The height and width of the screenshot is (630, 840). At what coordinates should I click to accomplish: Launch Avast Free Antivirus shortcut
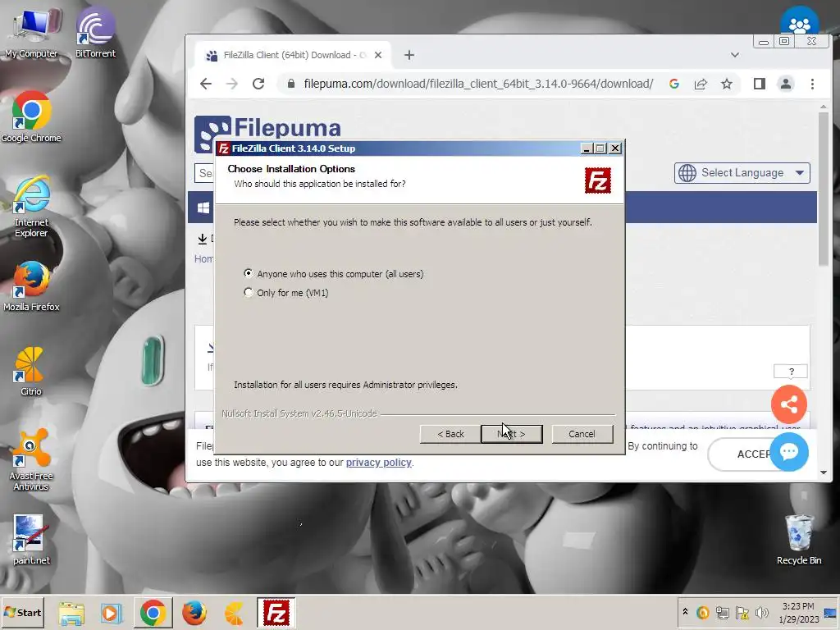31,459
